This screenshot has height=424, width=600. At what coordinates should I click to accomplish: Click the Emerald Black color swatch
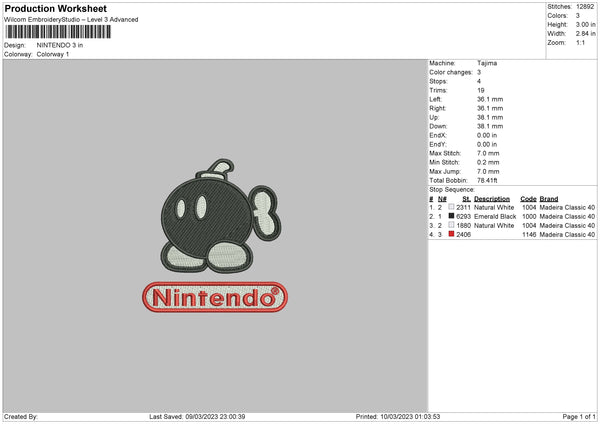[452, 216]
